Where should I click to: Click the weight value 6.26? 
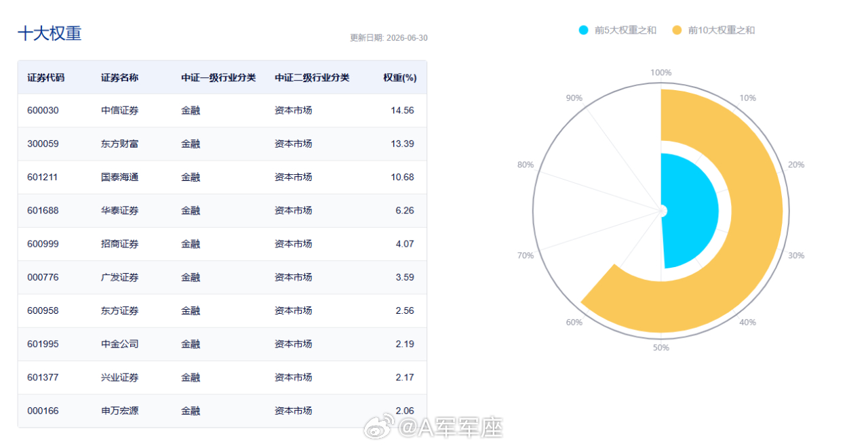(405, 211)
